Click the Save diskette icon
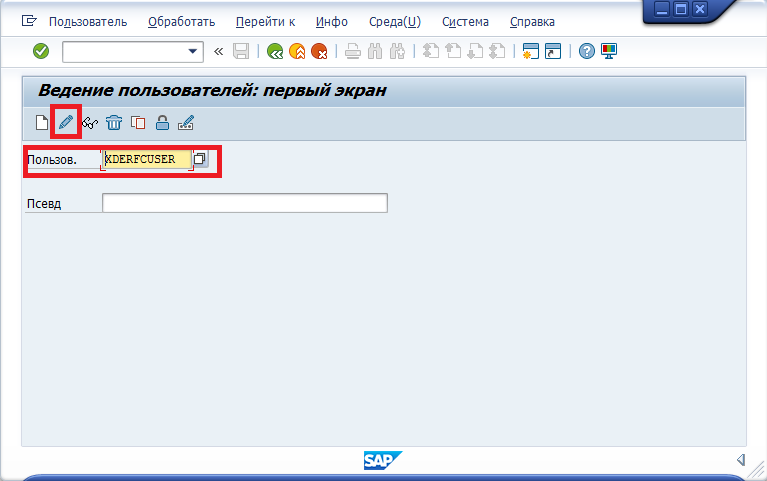The image size is (767, 481). pyautogui.click(x=241, y=51)
